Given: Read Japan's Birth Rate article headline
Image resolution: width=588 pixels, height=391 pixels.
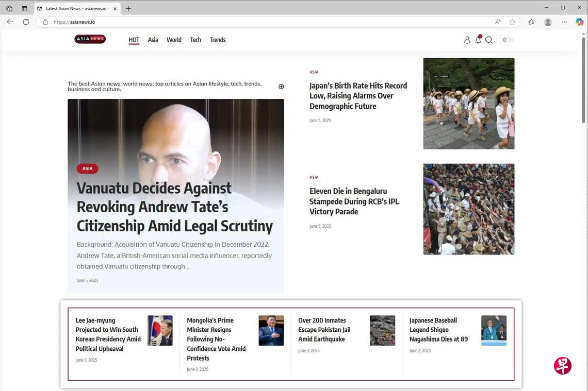Looking at the screenshot, I should coord(358,96).
